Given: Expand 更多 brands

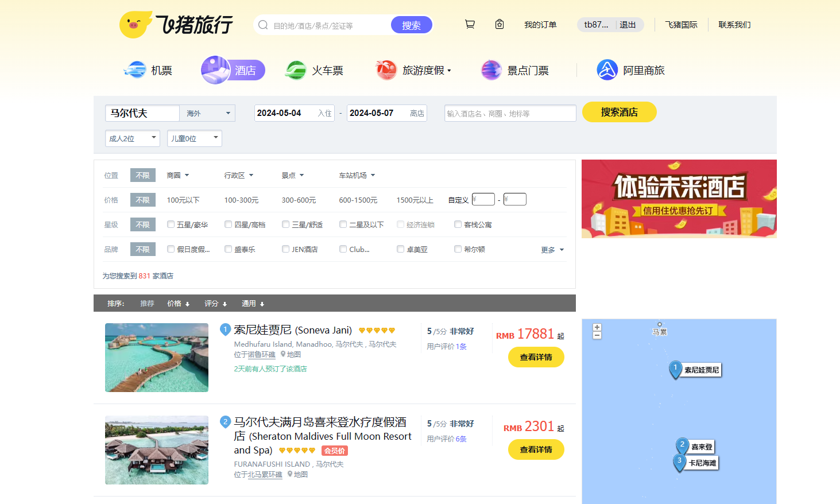Looking at the screenshot, I should point(552,250).
